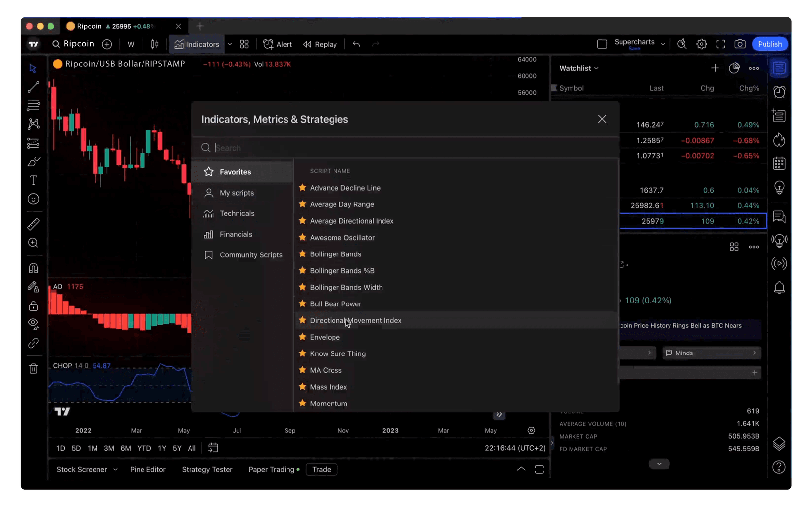Select the text annotation tool
Image resolution: width=812 pixels, height=505 pixels.
click(x=33, y=180)
